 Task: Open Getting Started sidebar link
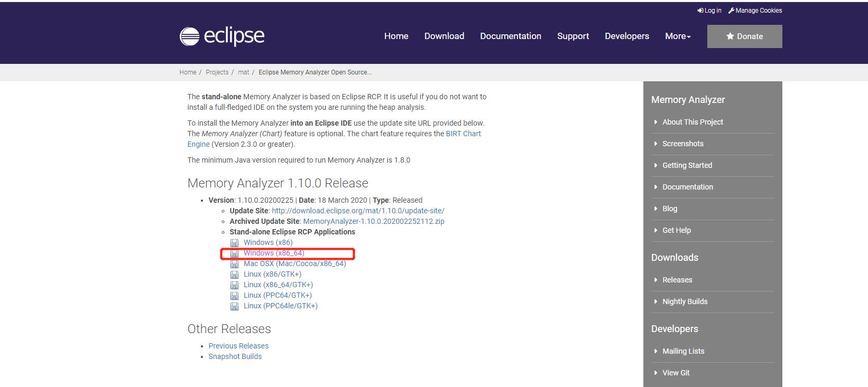click(687, 165)
